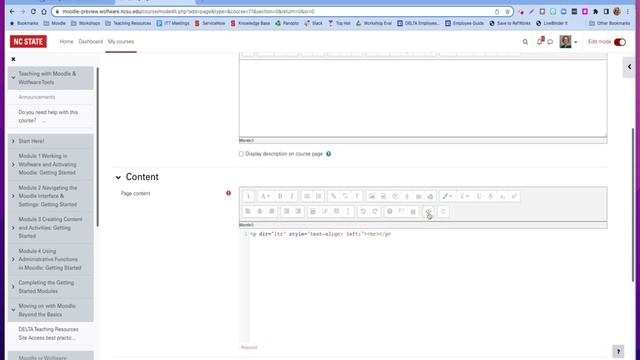The height and width of the screenshot is (360, 640).
Task: Click the unlink icon in Page content editor
Action: 345,196
